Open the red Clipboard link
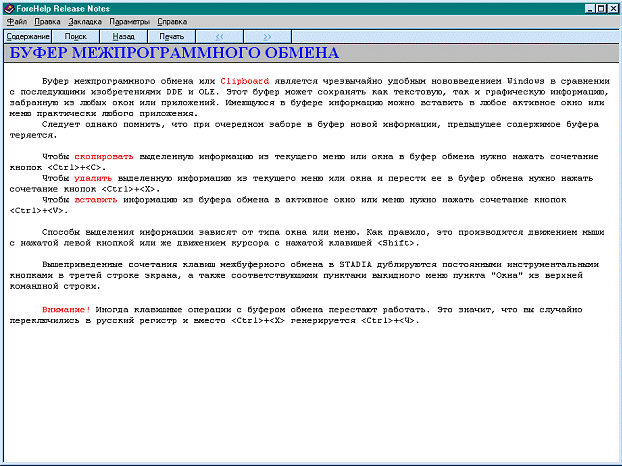Viewport: 622px width, 466px height. click(x=245, y=81)
